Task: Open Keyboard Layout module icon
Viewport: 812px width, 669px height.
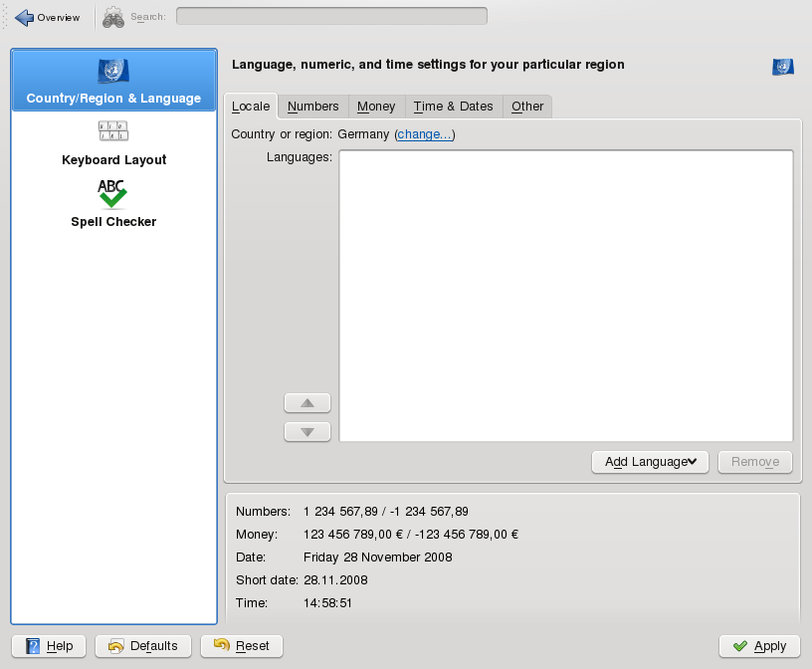Action: [x=113, y=130]
